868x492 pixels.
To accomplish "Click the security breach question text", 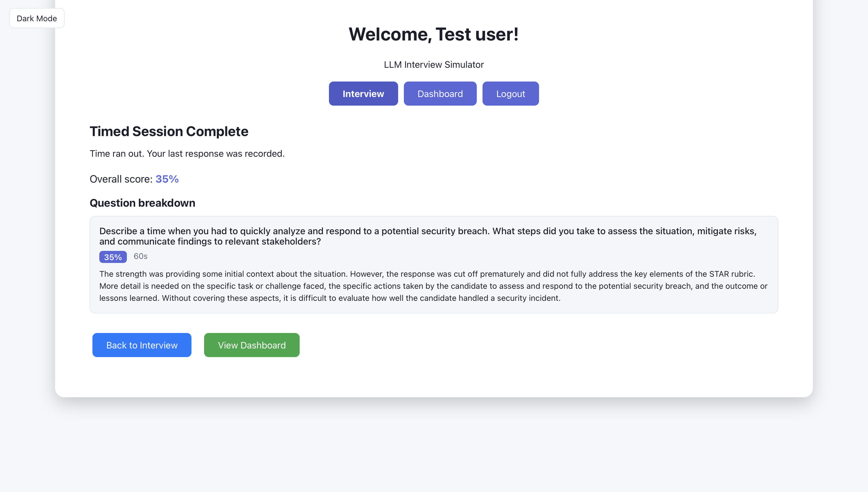I will coord(427,236).
